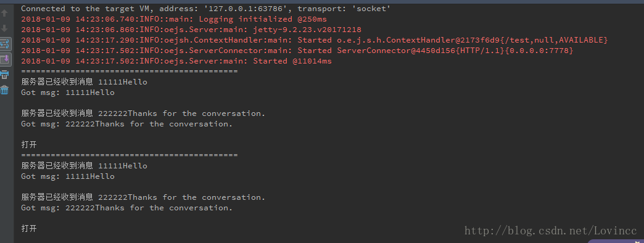The image size is (644, 243).
Task: Click the blog.csdn.net/Lovincc watermark link
Action: coord(551,231)
